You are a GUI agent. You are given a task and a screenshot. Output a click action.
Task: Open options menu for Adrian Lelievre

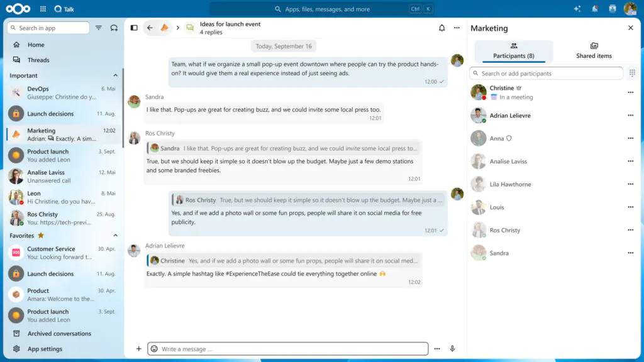[630, 116]
